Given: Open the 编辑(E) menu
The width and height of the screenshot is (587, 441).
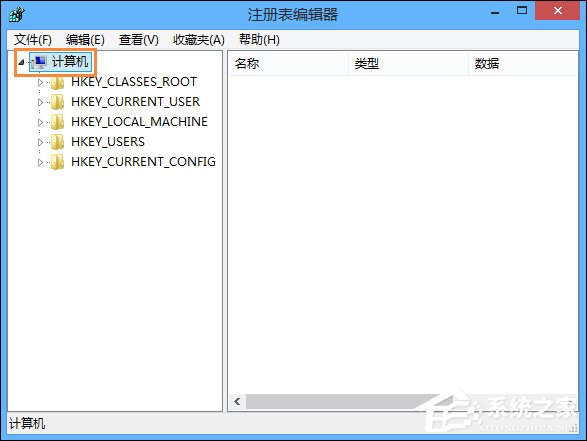Looking at the screenshot, I should (85, 40).
